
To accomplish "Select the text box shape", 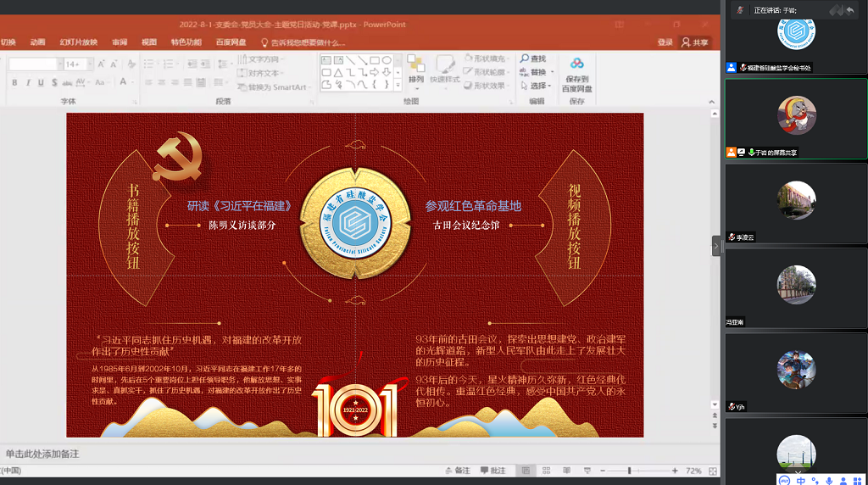I will click(x=326, y=60).
